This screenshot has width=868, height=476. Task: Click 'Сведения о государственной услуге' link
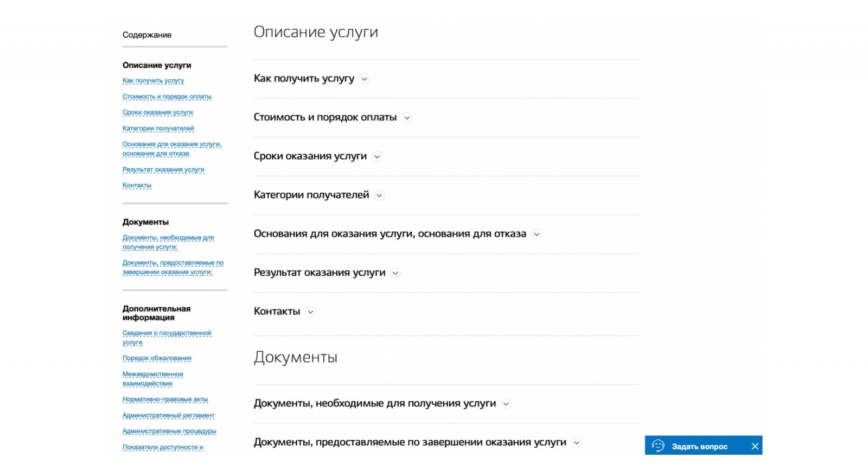tap(166, 338)
